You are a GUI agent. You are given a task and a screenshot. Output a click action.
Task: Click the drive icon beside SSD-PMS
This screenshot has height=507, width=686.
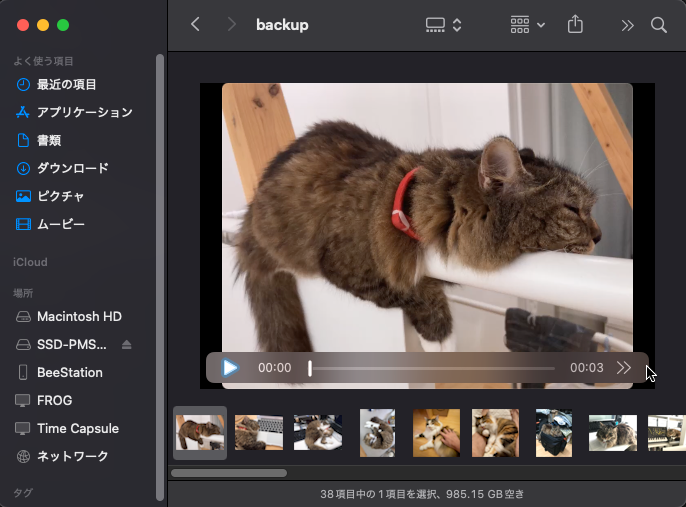click(23, 345)
